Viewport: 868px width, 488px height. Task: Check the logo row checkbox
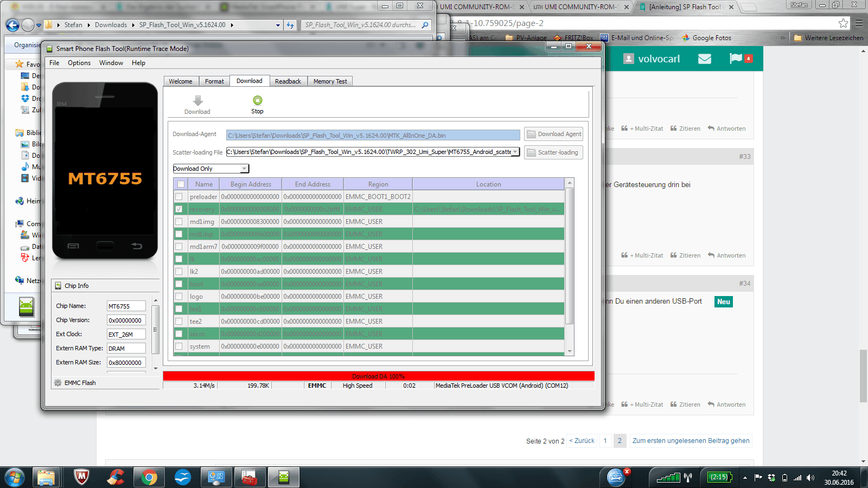pos(179,296)
